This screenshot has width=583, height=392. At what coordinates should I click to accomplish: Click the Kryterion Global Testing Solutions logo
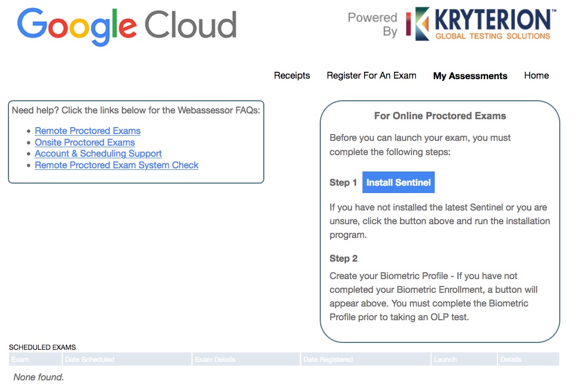[x=481, y=24]
